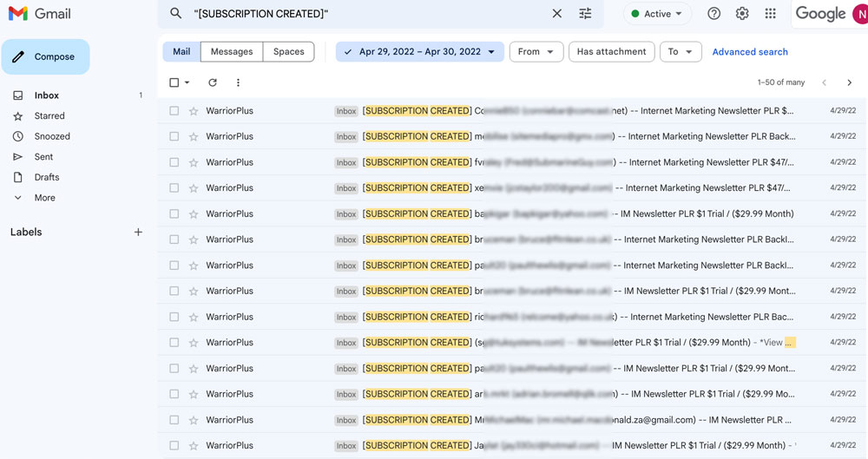Open the Advanced search link

[750, 51]
